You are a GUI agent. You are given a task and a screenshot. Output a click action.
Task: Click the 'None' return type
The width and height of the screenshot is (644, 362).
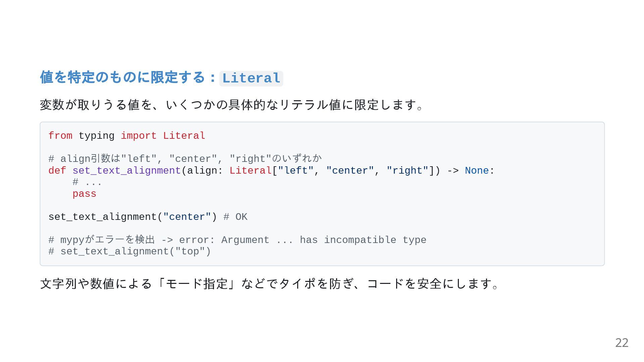pyautogui.click(x=477, y=171)
